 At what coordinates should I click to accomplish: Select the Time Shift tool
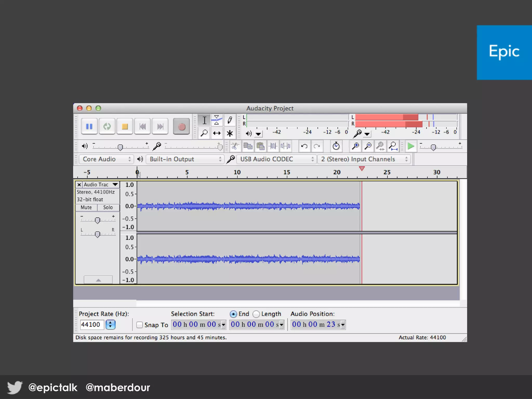[x=217, y=134]
